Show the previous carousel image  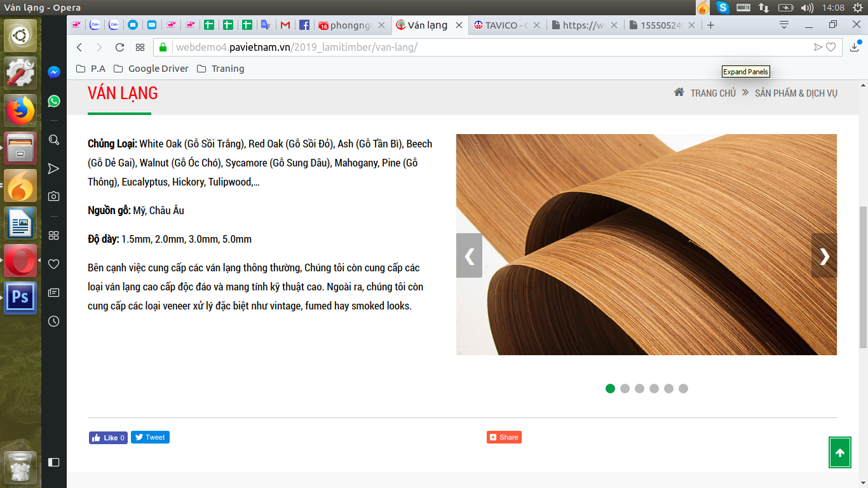coord(469,255)
